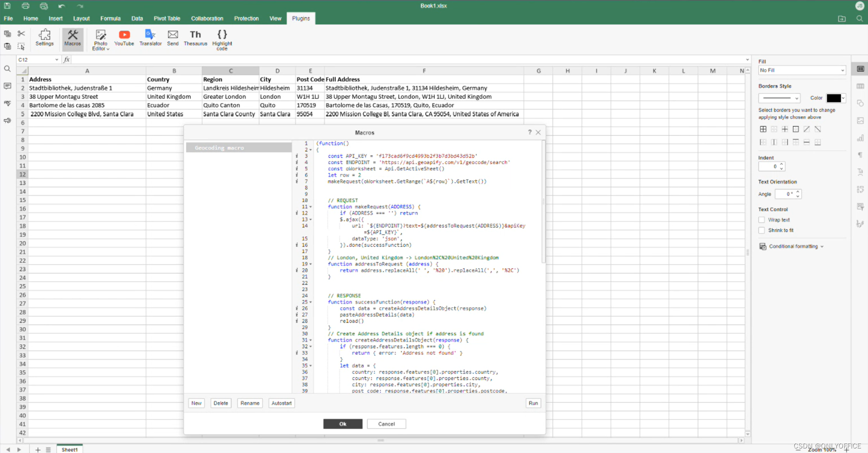868x453 pixels.
Task: Enable the Wrap text checkbox
Action: (762, 220)
